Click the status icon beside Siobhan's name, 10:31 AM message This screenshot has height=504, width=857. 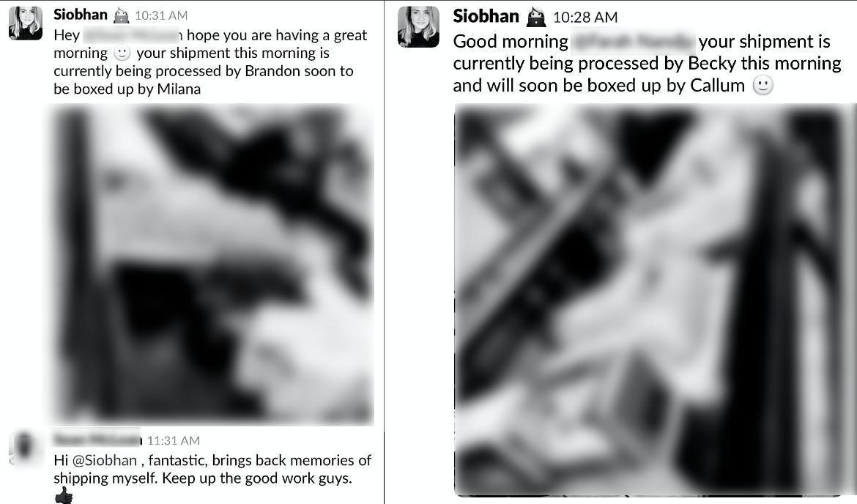point(121,16)
